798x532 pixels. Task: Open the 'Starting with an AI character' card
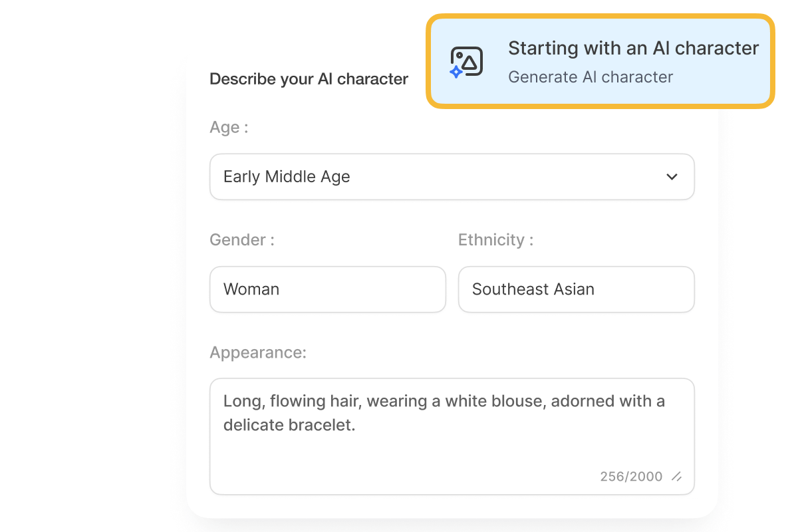598,61
